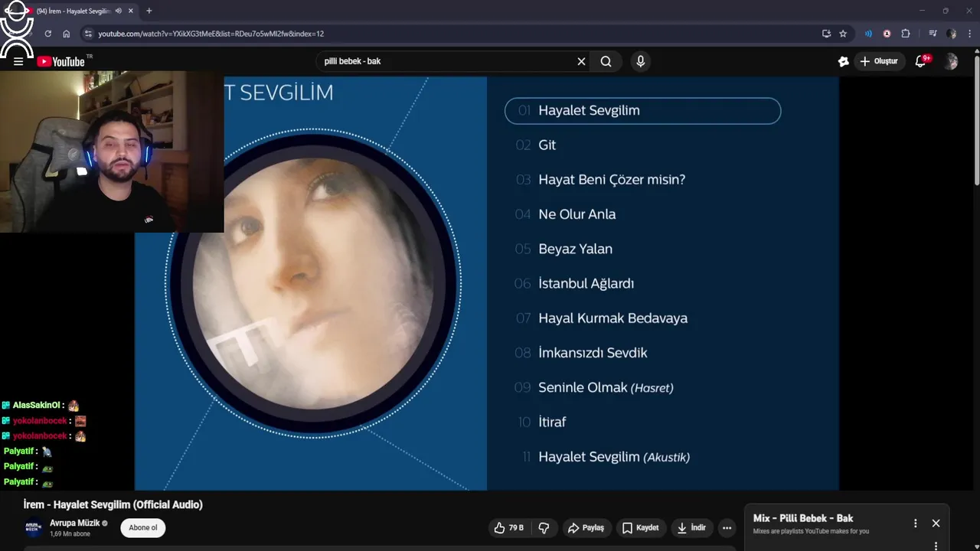Click the browser address bar URL
Viewport: 980px width, 551px height.
coord(211,34)
